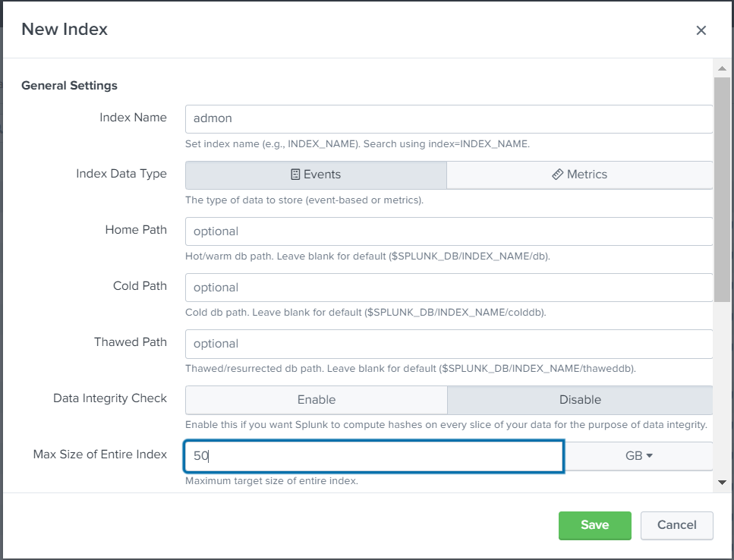The width and height of the screenshot is (734, 560).
Task: Select Metrics index data type
Action: (580, 175)
